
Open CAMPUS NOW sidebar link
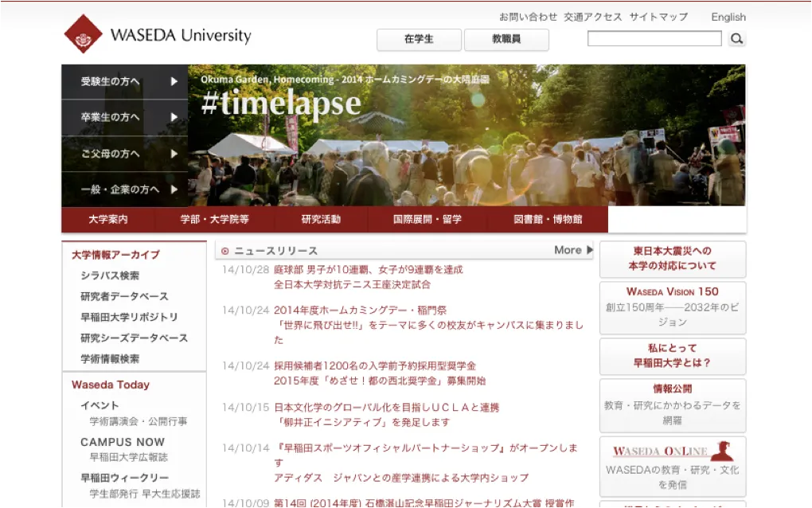tap(123, 442)
